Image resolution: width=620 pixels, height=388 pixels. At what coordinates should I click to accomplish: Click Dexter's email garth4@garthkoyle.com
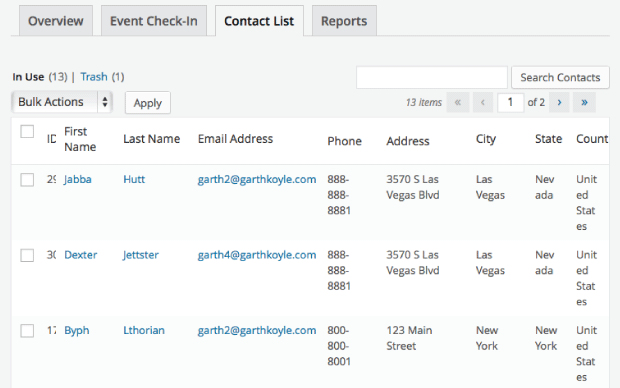(257, 255)
